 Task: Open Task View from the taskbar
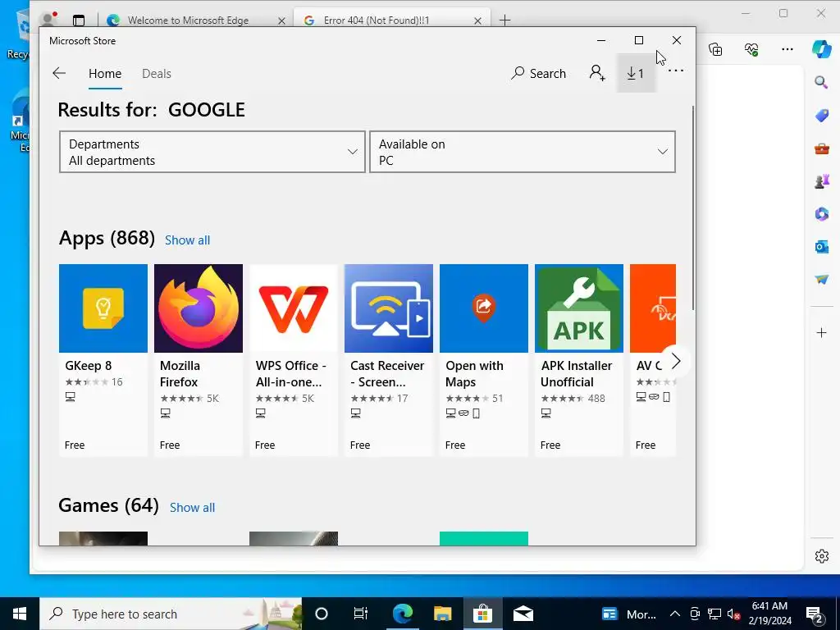(x=361, y=614)
